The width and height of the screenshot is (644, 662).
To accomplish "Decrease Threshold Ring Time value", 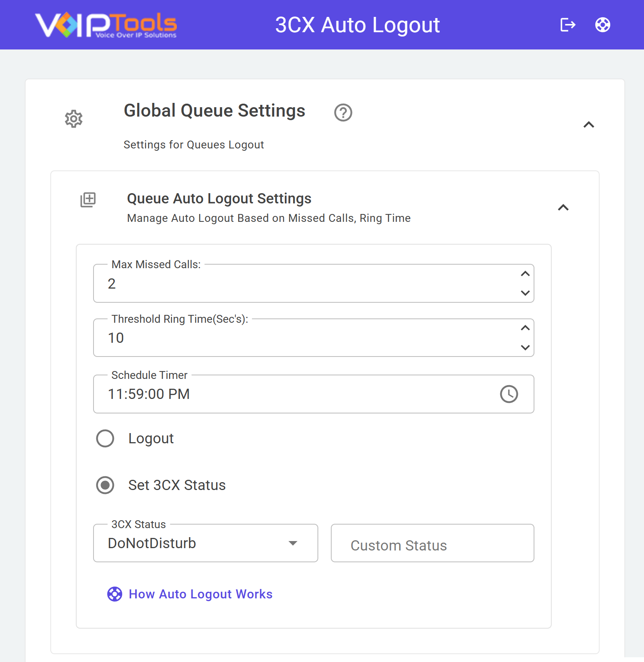I will click(x=525, y=347).
